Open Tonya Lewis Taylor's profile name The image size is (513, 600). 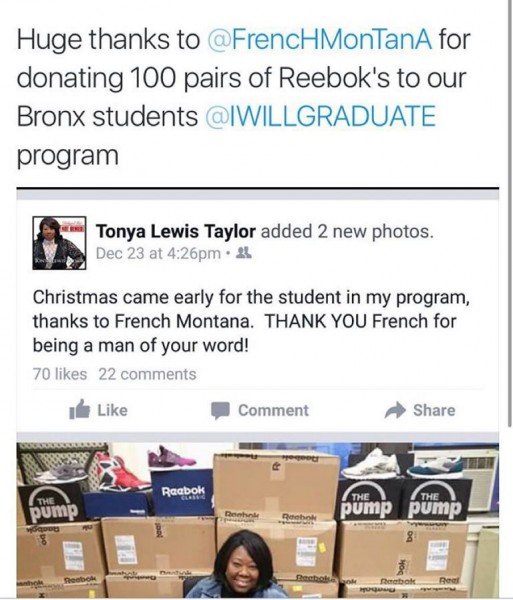tap(176, 232)
